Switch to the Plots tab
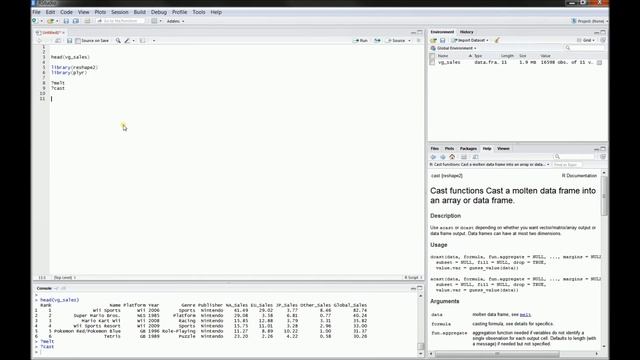Image resolution: width=640 pixels, height=360 pixels. 449,149
